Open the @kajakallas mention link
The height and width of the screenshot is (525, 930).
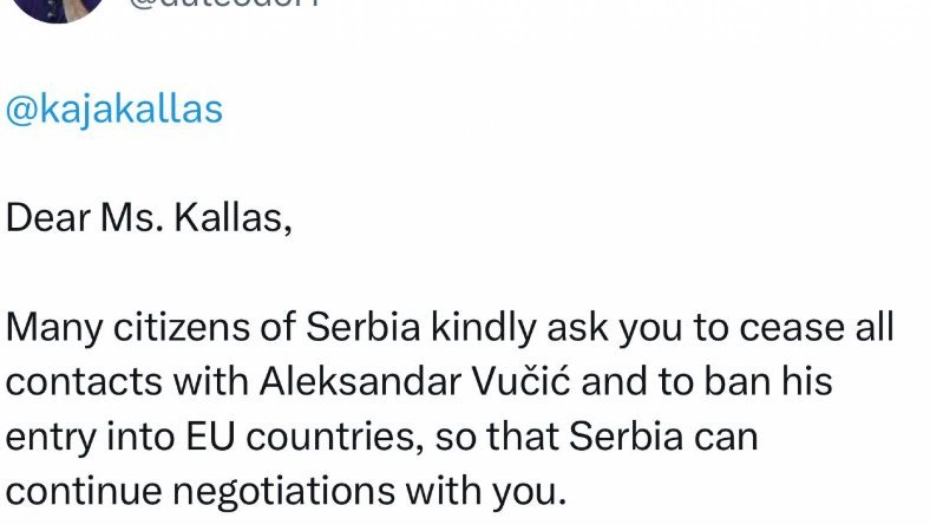[x=115, y=109]
